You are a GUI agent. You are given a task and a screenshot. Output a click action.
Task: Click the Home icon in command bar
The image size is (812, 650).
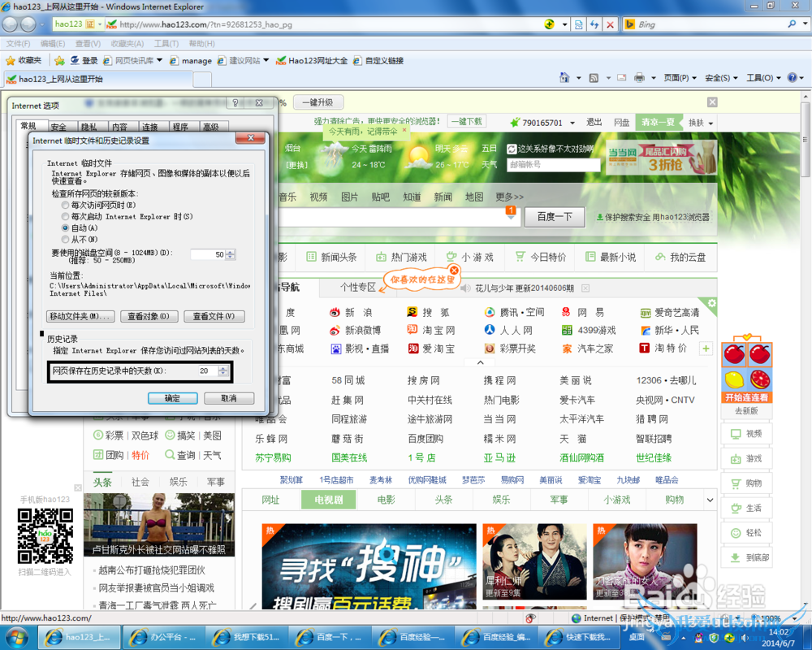point(564,78)
